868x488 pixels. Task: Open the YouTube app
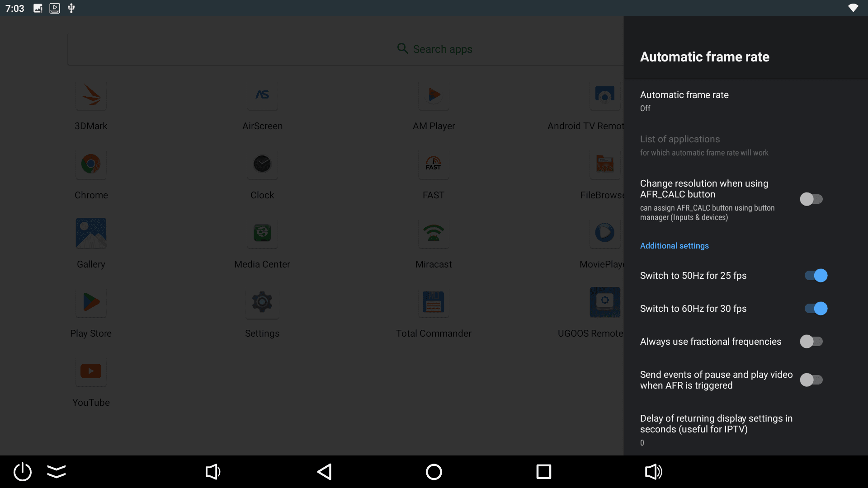91,371
